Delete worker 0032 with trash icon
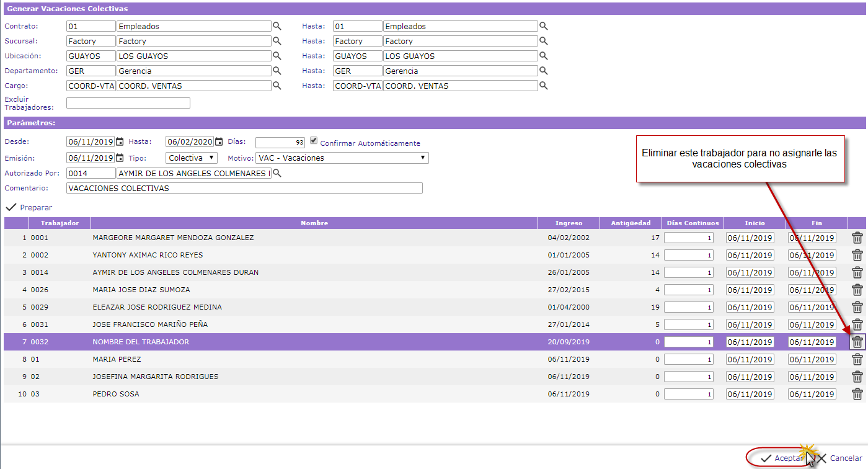Viewport: 868px width, 469px height. click(857, 342)
